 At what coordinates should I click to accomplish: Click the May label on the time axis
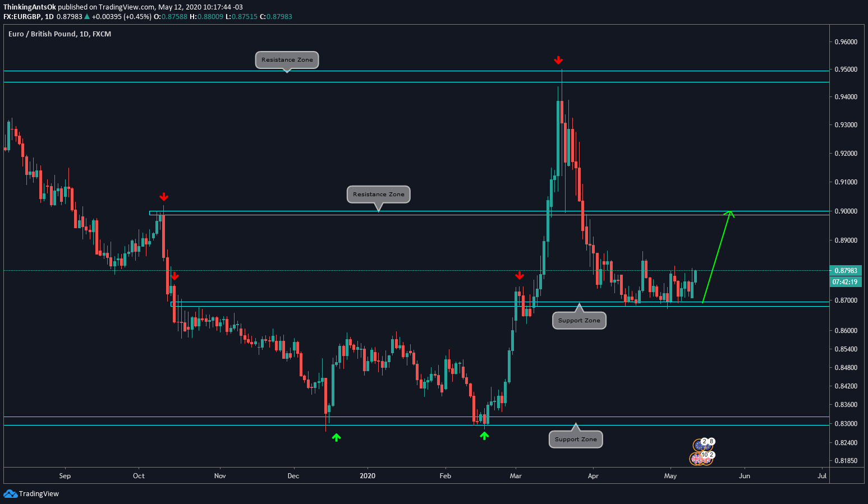(x=670, y=476)
